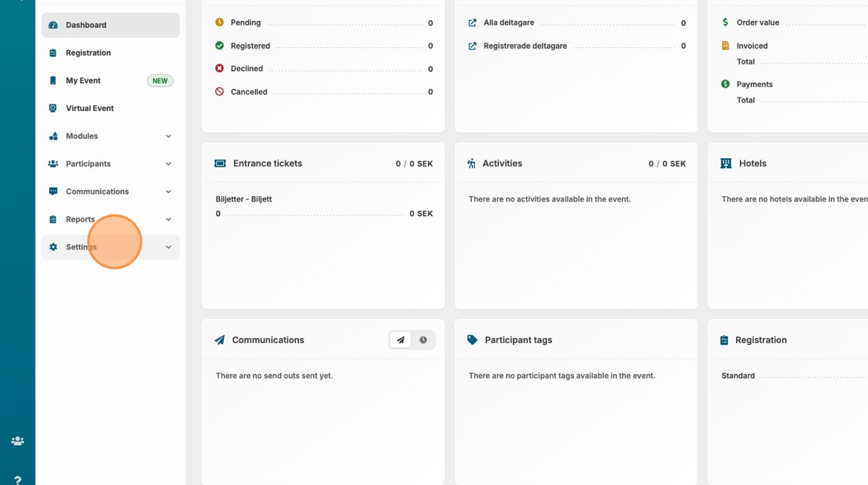Open help question mark icon
Image resolution: width=868 pixels, height=485 pixels.
[17, 480]
